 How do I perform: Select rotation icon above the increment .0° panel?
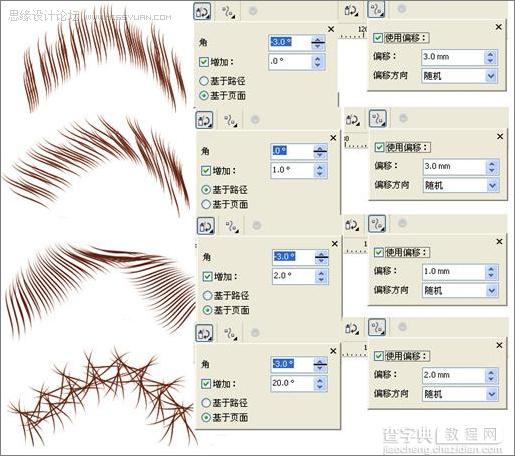coord(202,11)
